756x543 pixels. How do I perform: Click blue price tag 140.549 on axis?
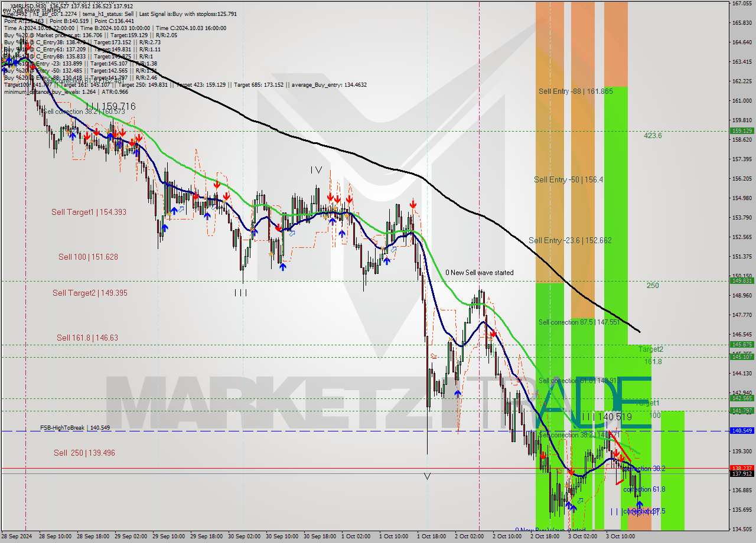[x=741, y=431]
